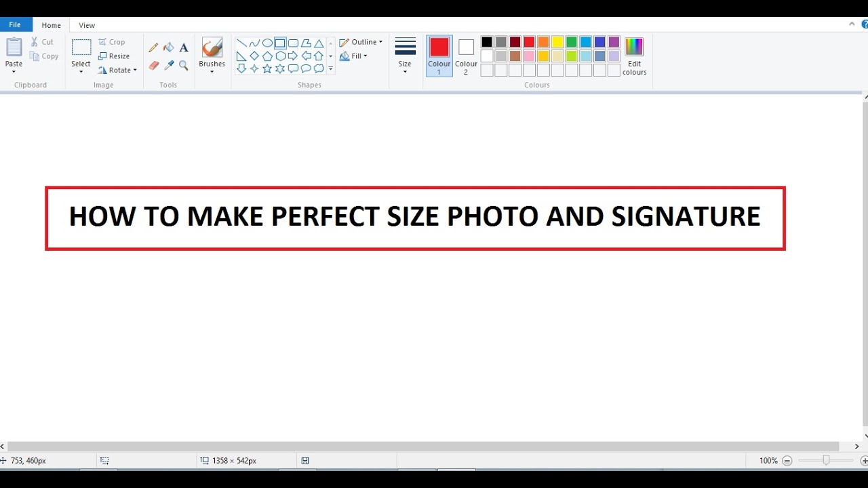Pick the black palette colour
The height and width of the screenshot is (488, 868).
(x=487, y=42)
